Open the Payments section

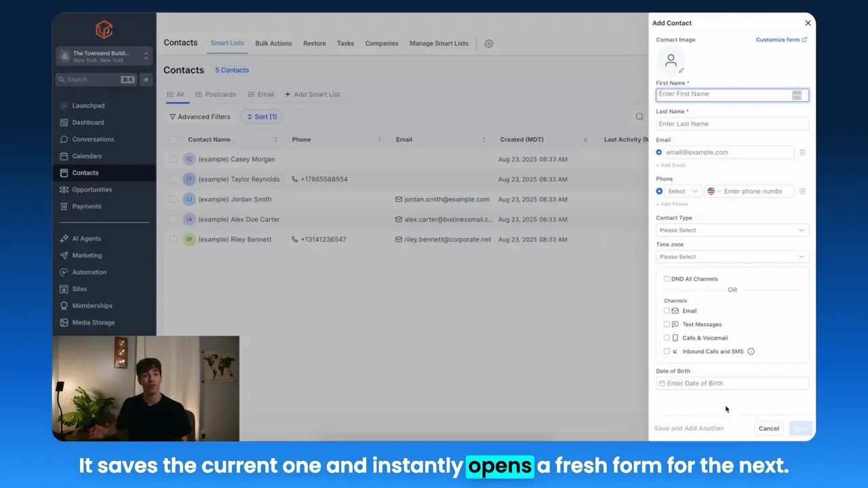click(x=86, y=206)
